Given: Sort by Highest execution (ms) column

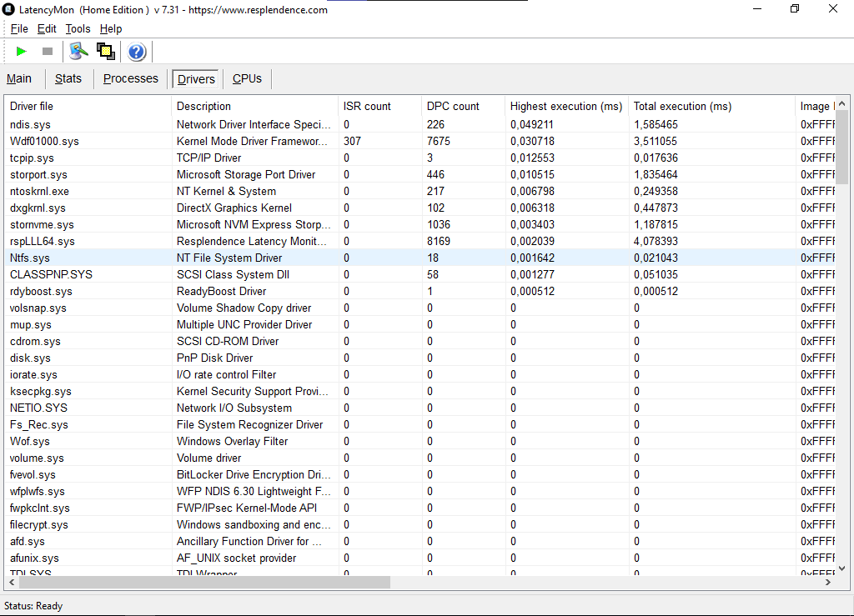Looking at the screenshot, I should [565, 106].
